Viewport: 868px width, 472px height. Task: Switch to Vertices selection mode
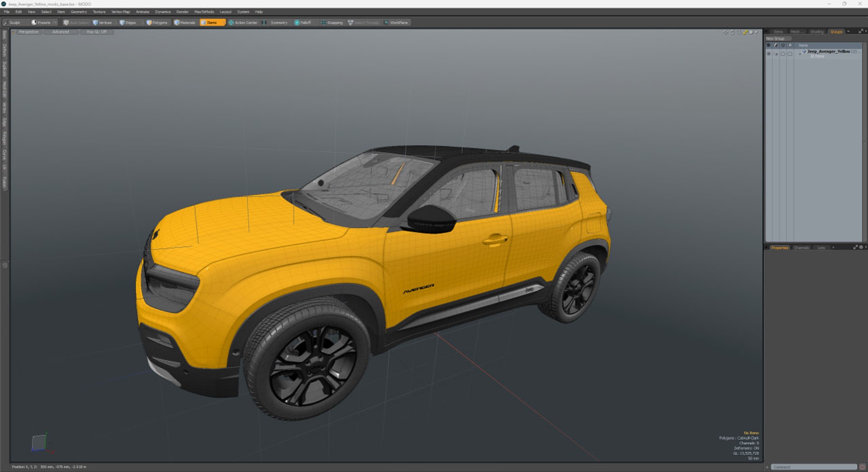point(103,23)
